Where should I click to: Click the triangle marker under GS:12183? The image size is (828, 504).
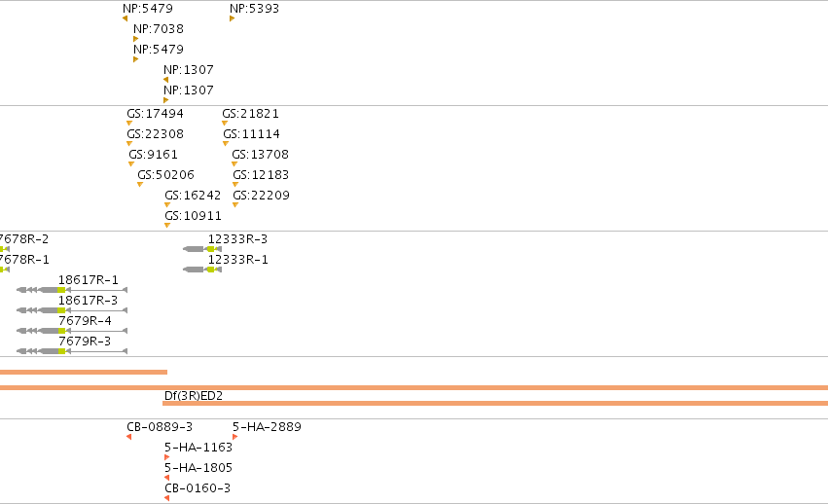click(235, 184)
